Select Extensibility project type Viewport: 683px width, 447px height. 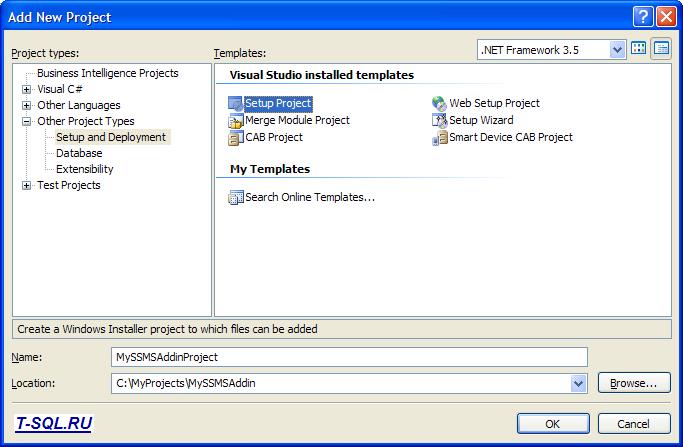tap(85, 169)
